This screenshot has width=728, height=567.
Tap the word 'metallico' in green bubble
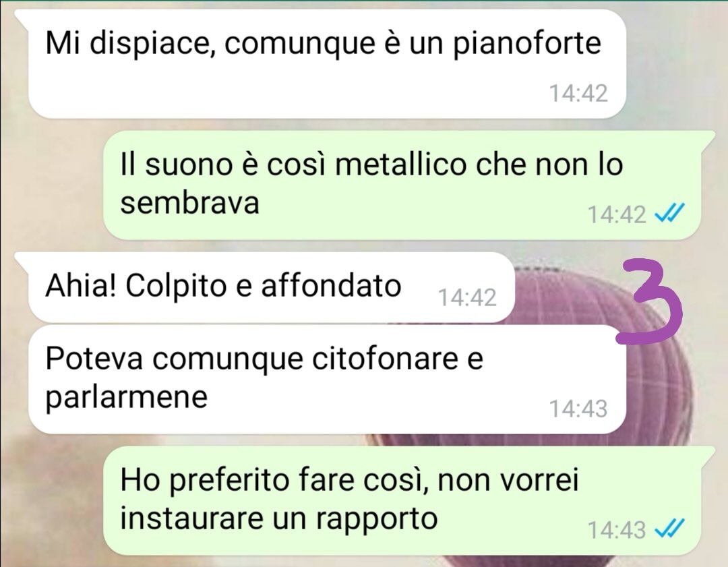(400, 165)
